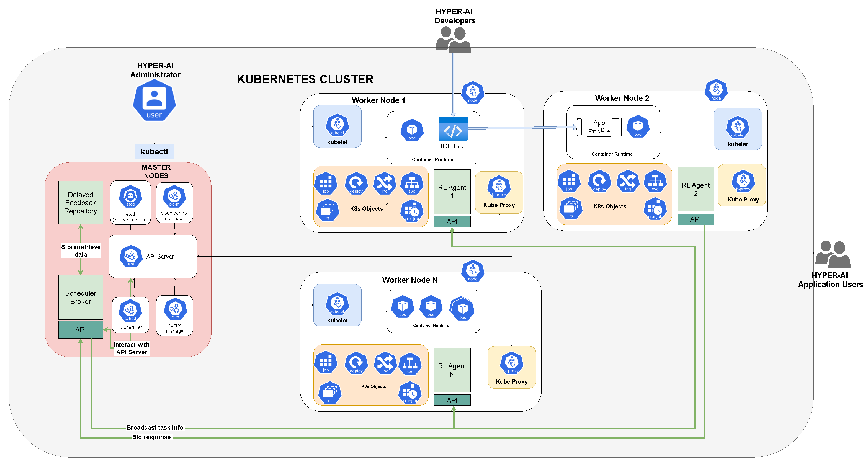Viewport: 868px width, 465px height.
Task: Click the MASTER NODES label
Action: tap(156, 171)
